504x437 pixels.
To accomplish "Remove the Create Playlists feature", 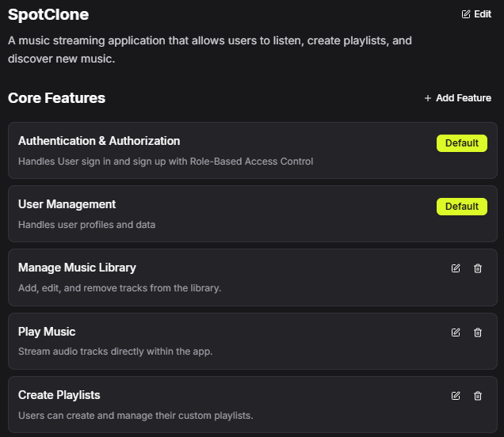I will pos(478,396).
